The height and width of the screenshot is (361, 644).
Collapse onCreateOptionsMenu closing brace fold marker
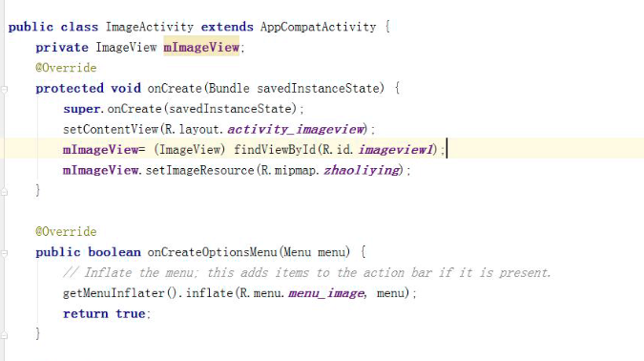coord(4,335)
